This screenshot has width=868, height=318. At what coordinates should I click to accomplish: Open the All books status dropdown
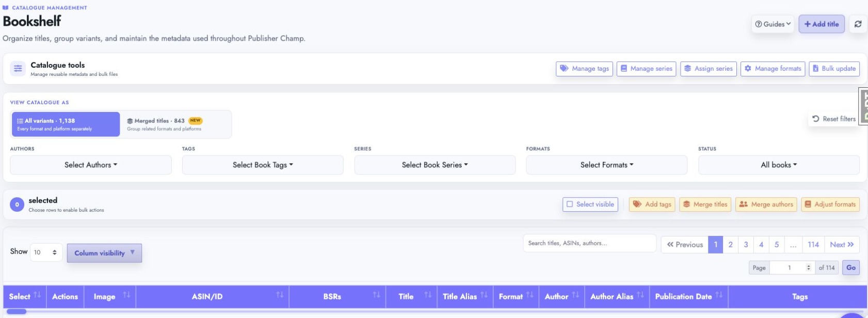(779, 165)
